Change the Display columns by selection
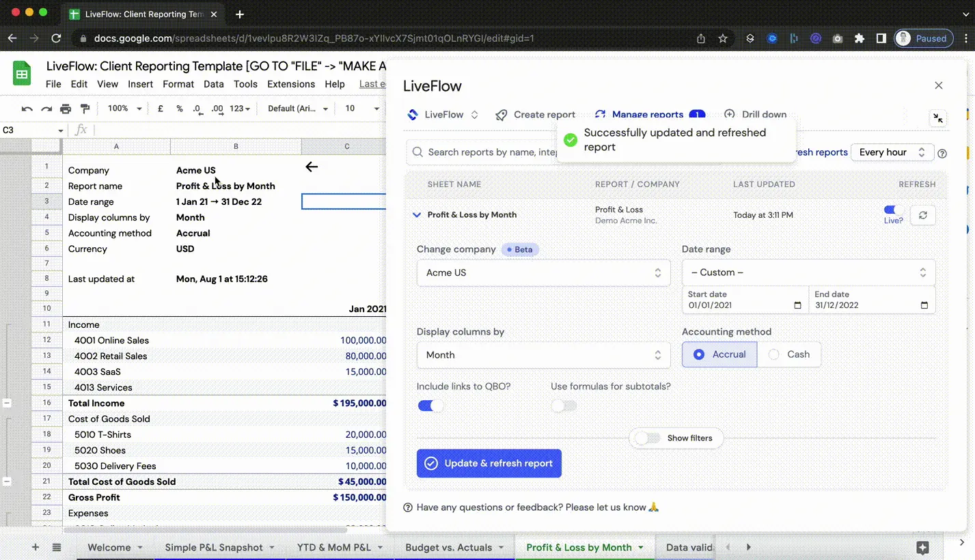Image resolution: width=975 pixels, height=560 pixels. coord(543,354)
